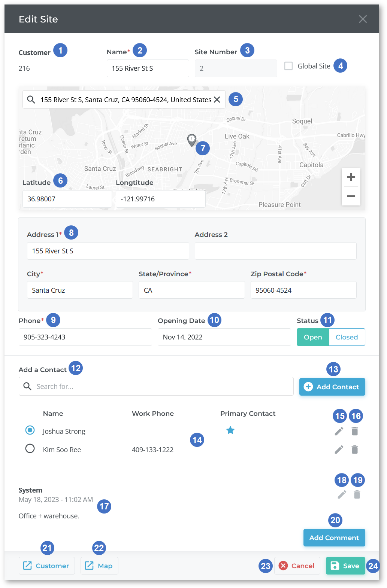Zoom out on the map
The image size is (387, 588).
tap(351, 196)
